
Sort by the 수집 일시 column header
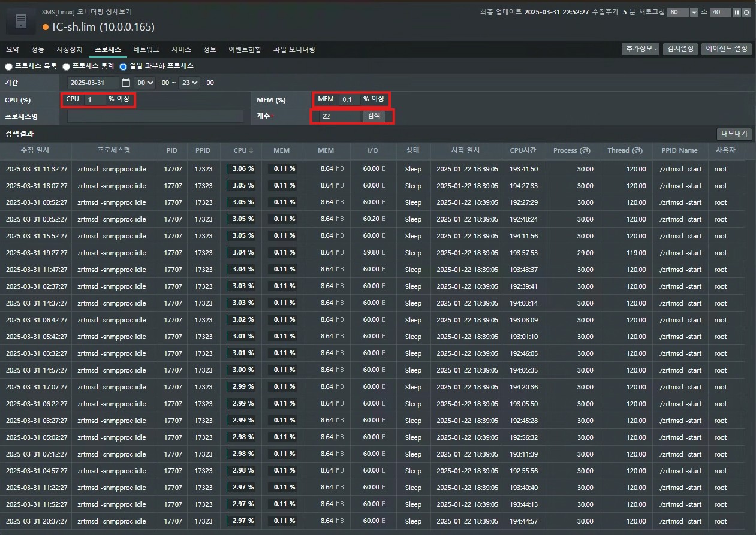click(35, 150)
